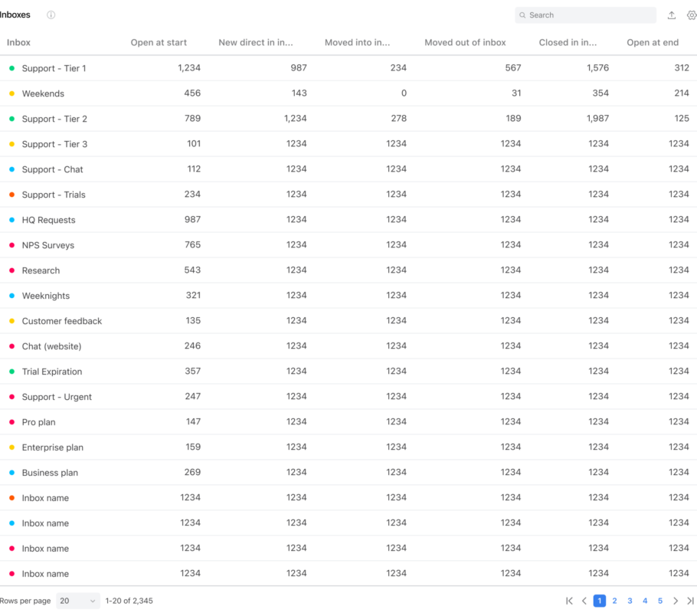The width and height of the screenshot is (697, 616).
Task: Sort by Open at start column
Action: pos(159,43)
